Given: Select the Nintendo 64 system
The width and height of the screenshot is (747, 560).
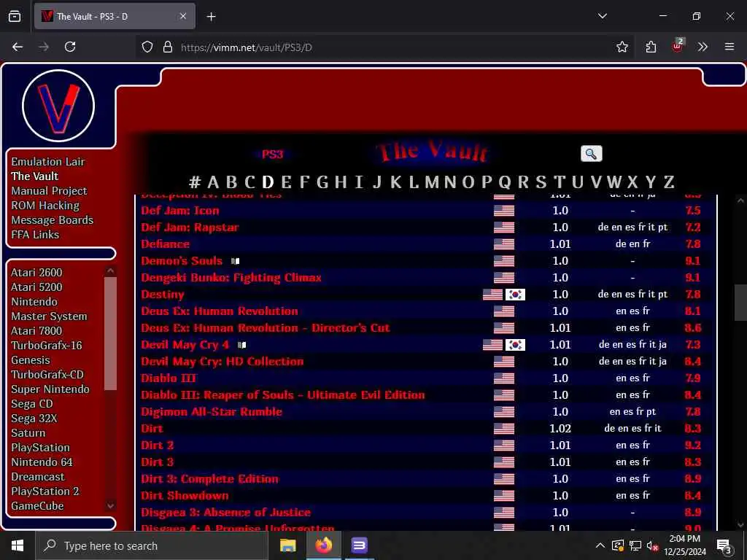Looking at the screenshot, I should click(42, 462).
